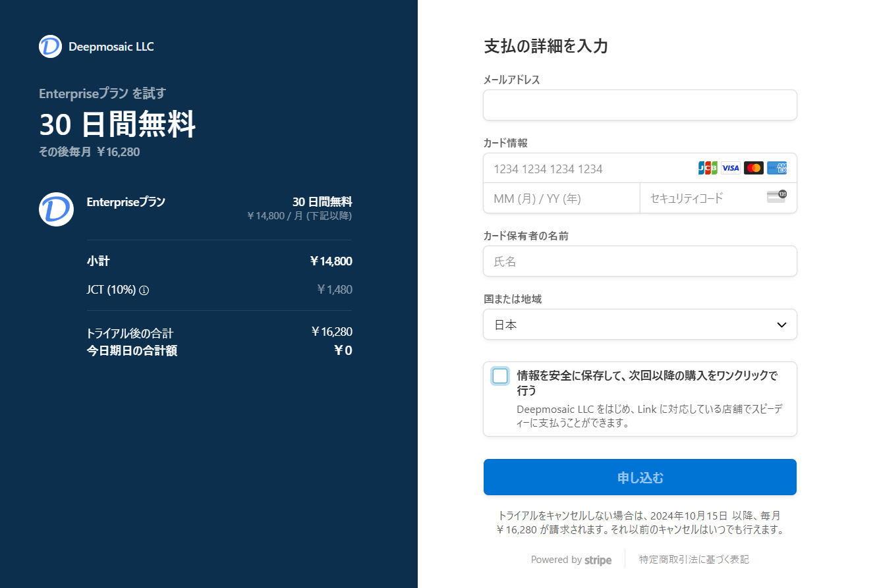This screenshot has width=877, height=588.
Task: Focus the MM / YY expiry date field
Action: pos(561,198)
